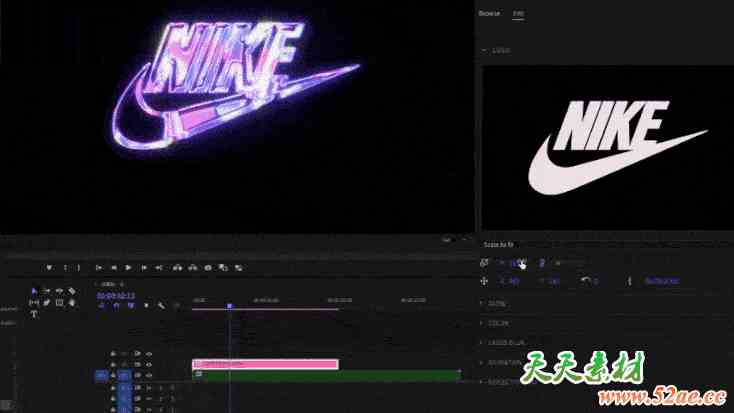
Task: Select the Selection arrow tool
Action: [34, 291]
